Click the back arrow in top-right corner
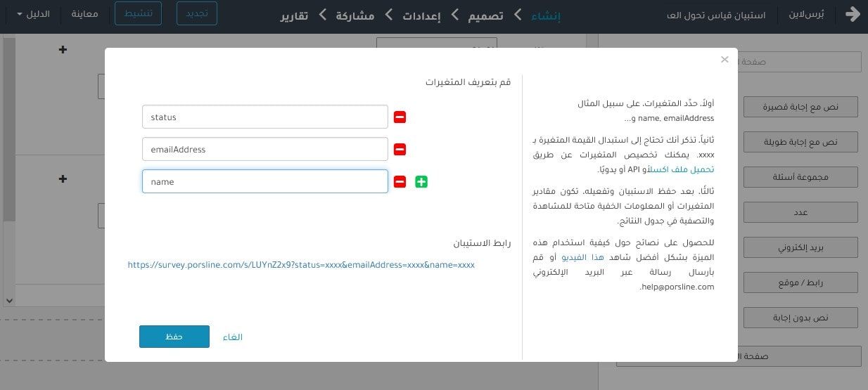Screen dimensions: 868x390 click(x=853, y=14)
